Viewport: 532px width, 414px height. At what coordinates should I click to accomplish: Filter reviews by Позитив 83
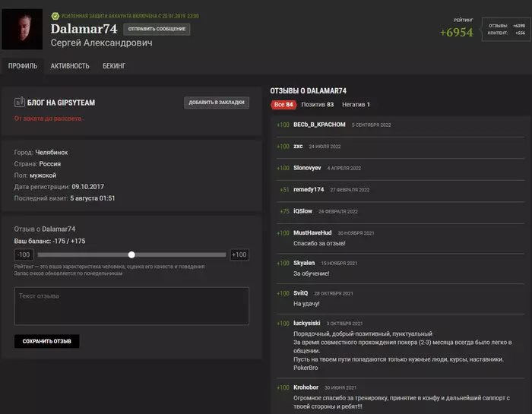318,104
